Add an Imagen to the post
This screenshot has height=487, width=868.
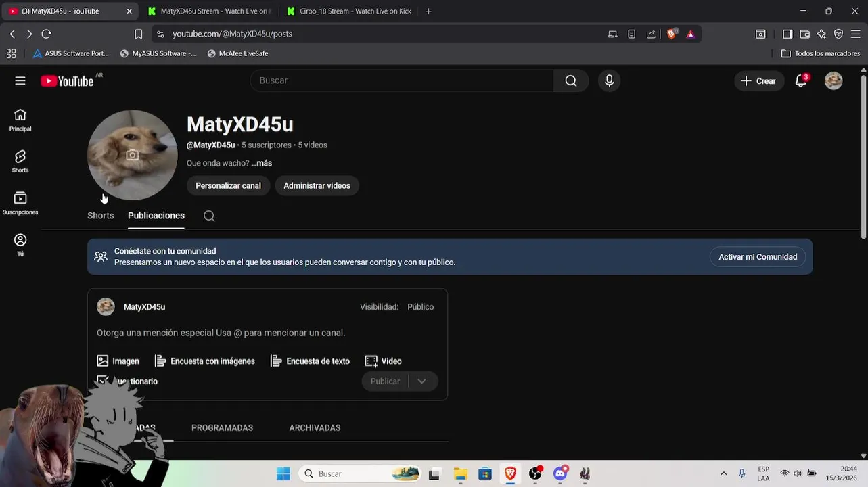click(118, 361)
